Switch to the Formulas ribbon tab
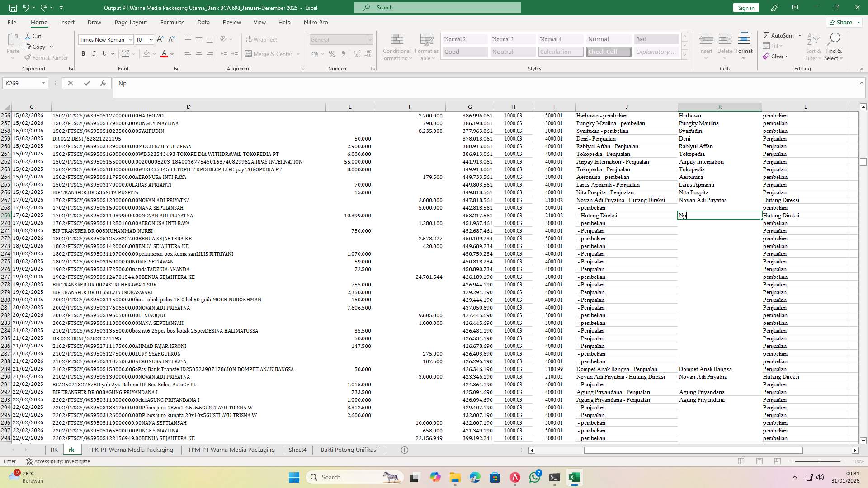This screenshot has height=488, width=868. tap(172, 22)
